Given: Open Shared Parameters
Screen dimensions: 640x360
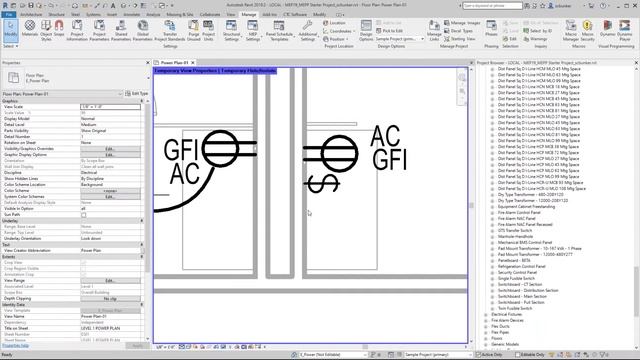Looking at the screenshot, I should click(x=121, y=31).
